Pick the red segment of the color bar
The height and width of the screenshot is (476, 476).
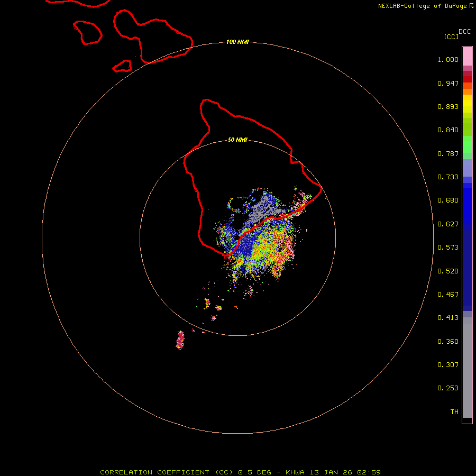pos(467,79)
